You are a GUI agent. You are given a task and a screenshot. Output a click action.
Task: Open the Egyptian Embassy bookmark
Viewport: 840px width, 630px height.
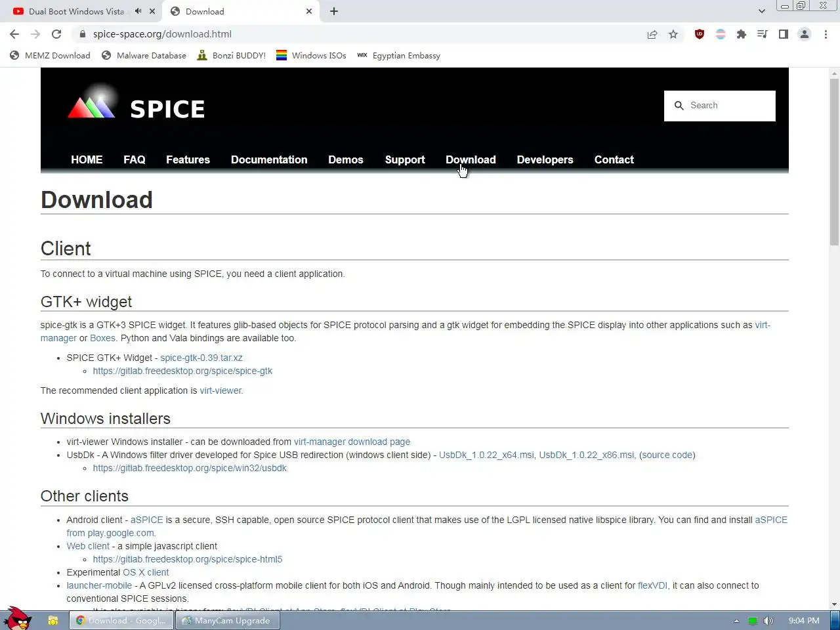click(398, 56)
